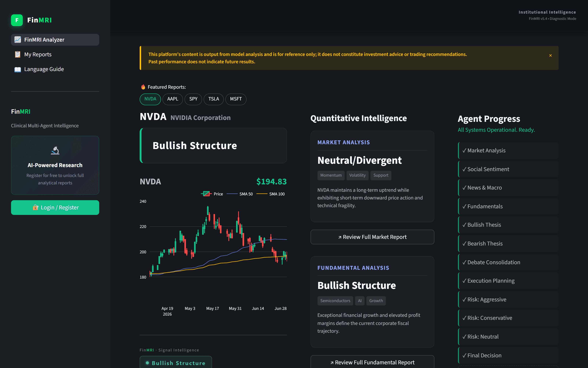
Task: Toggle SMA 50 line in chart legend
Action: coord(240,194)
